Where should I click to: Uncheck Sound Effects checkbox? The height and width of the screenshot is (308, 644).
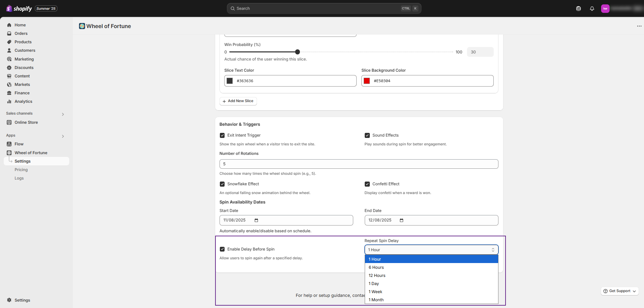[367, 135]
